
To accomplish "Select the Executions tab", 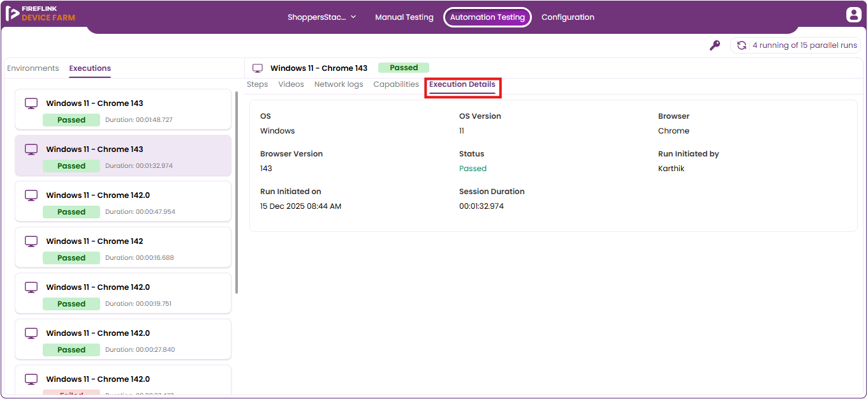I will 90,68.
